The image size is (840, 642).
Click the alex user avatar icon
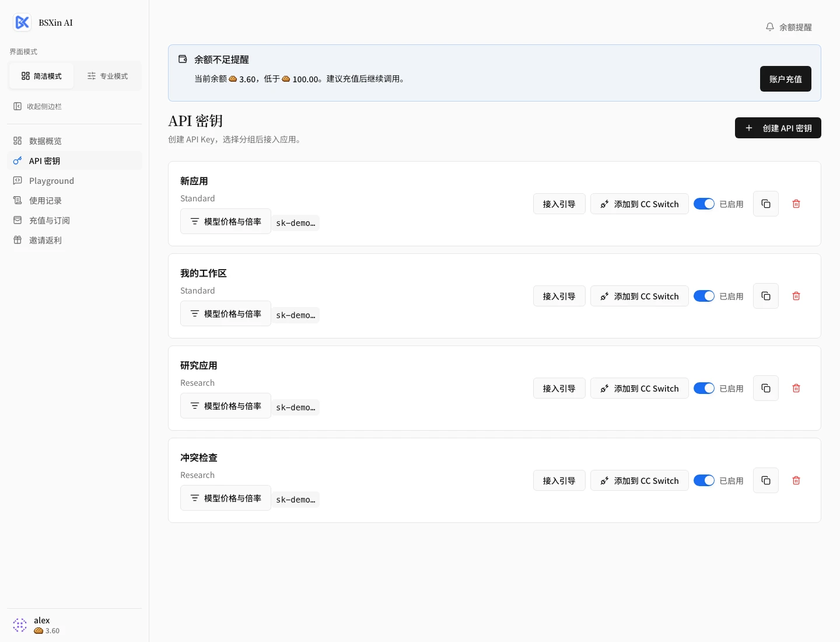(x=20, y=625)
